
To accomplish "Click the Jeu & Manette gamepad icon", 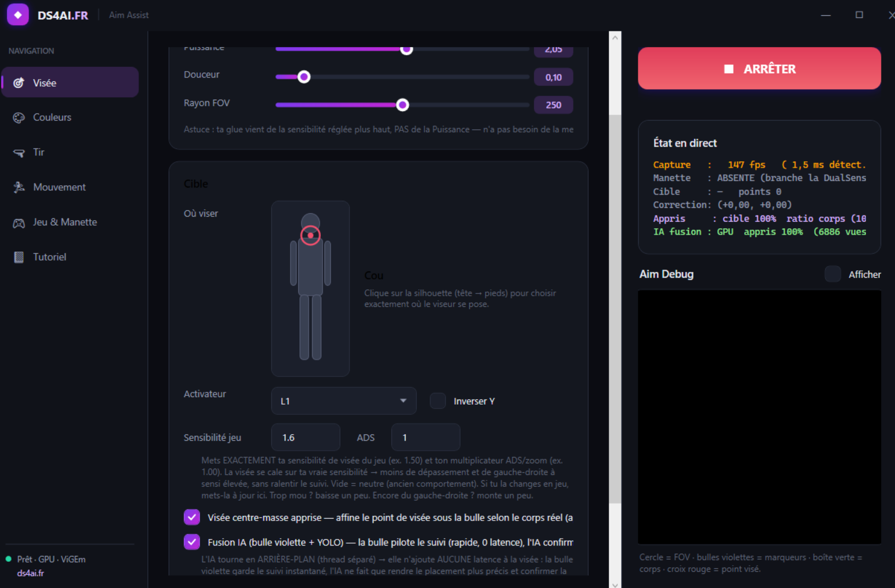I will point(19,222).
